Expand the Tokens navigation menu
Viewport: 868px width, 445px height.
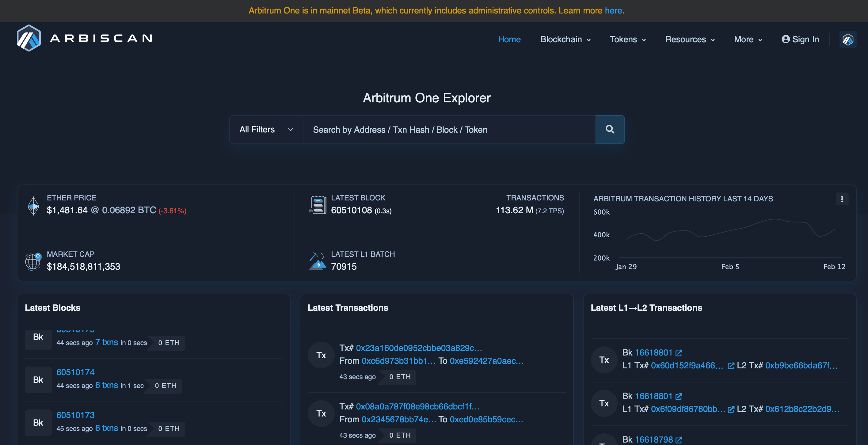627,40
